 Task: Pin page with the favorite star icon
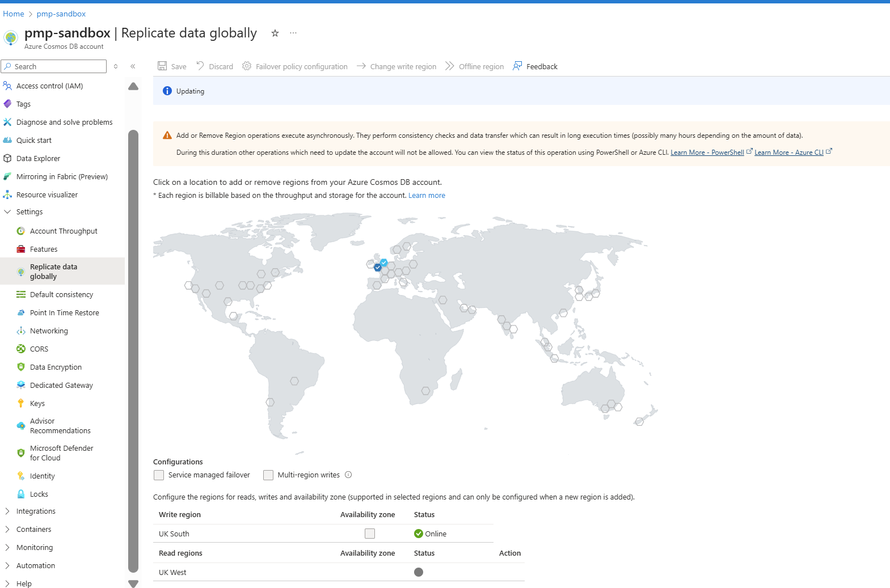coord(275,33)
